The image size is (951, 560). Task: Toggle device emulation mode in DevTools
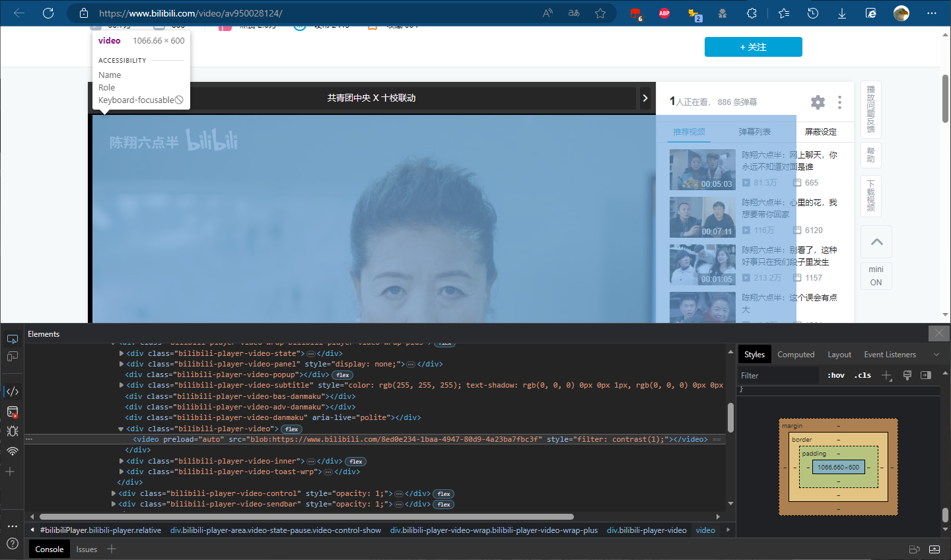(13, 357)
